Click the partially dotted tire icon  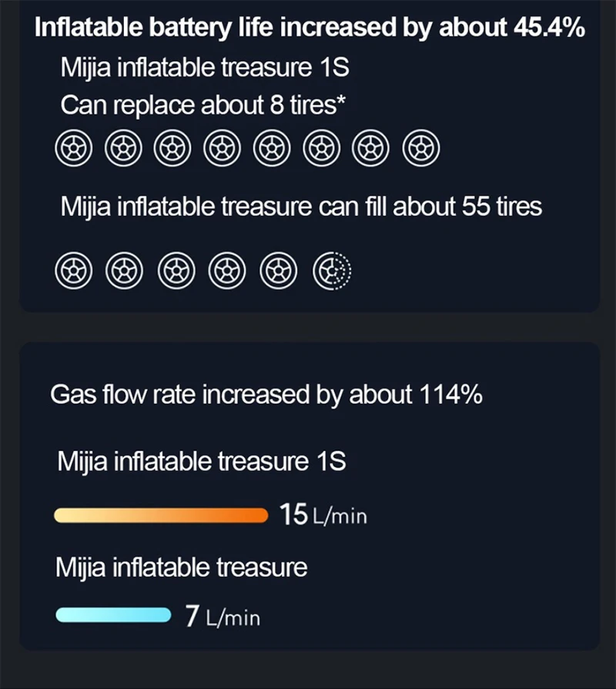[332, 271]
